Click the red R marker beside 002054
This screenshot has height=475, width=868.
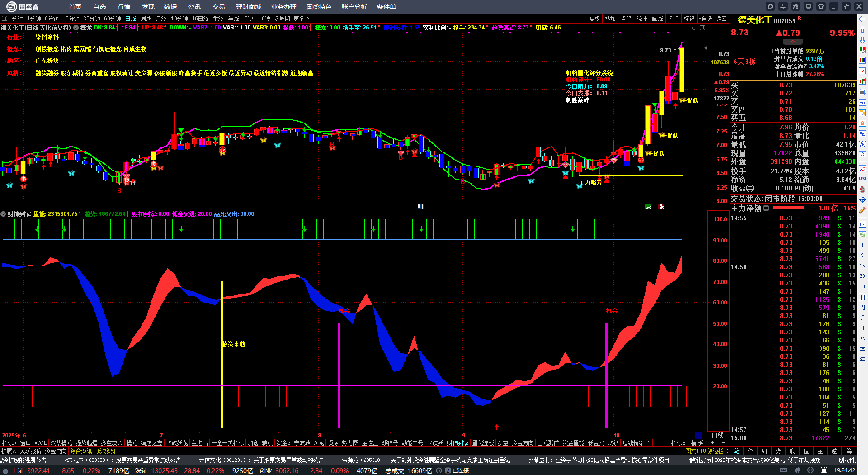coord(799,18)
